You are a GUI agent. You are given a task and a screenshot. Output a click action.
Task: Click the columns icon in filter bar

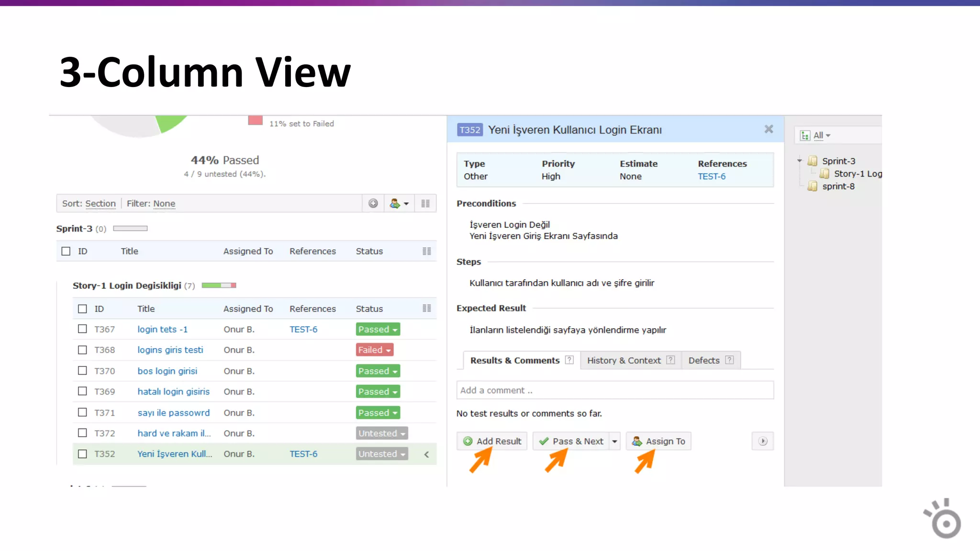[x=425, y=204]
